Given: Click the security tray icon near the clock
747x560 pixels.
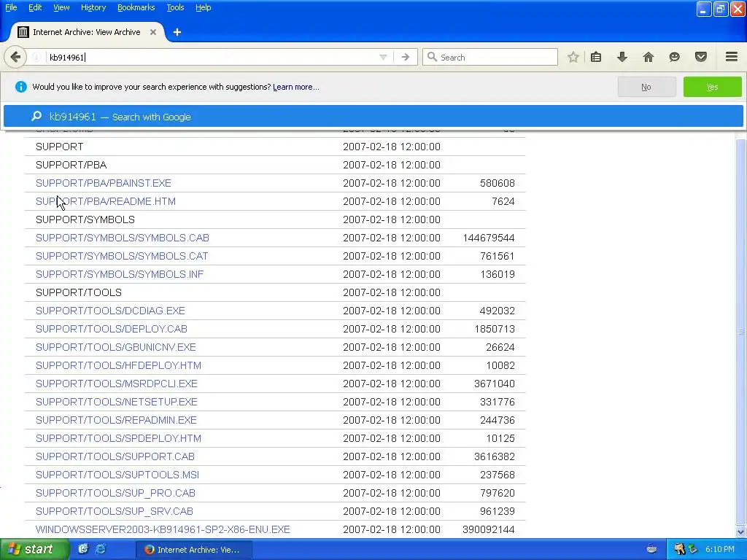Looking at the screenshot, I should click(x=679, y=549).
